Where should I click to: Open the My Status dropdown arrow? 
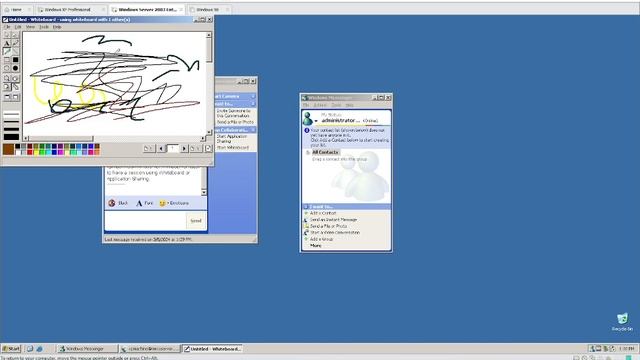click(316, 121)
